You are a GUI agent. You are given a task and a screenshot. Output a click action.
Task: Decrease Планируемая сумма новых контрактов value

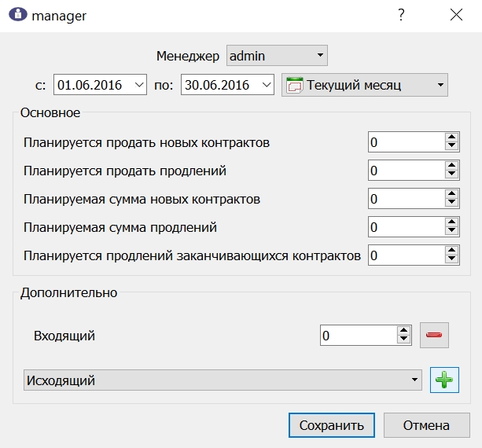[451, 203]
